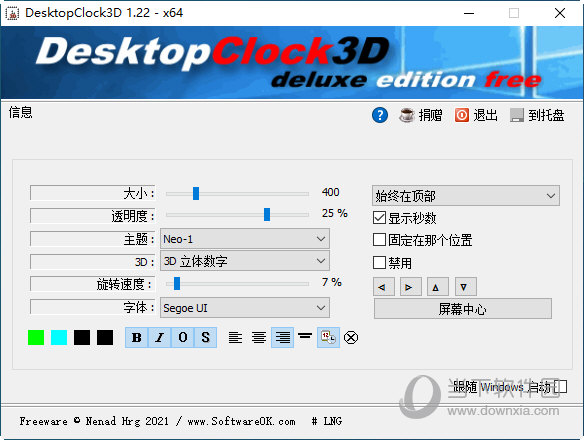Click the 旋转速度 label field
The width and height of the screenshot is (584, 440).
tap(92, 284)
